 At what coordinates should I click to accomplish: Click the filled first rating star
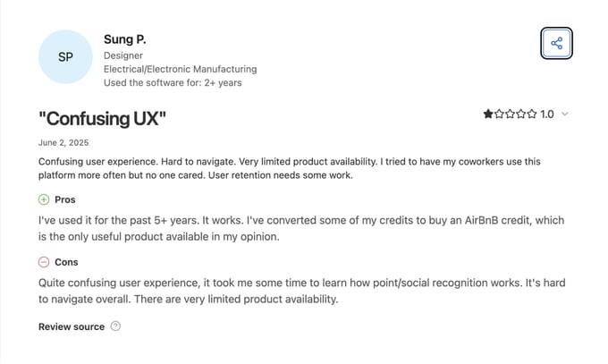pyautogui.click(x=488, y=114)
